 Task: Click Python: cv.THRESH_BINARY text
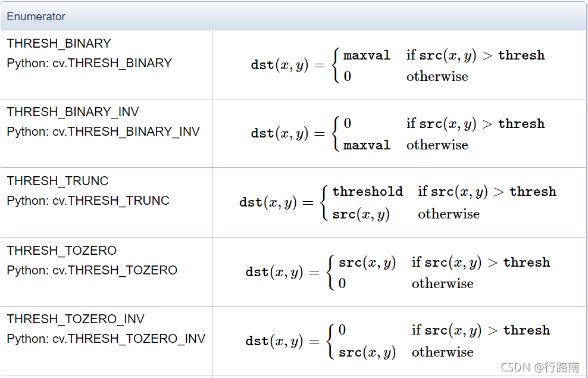(89, 63)
